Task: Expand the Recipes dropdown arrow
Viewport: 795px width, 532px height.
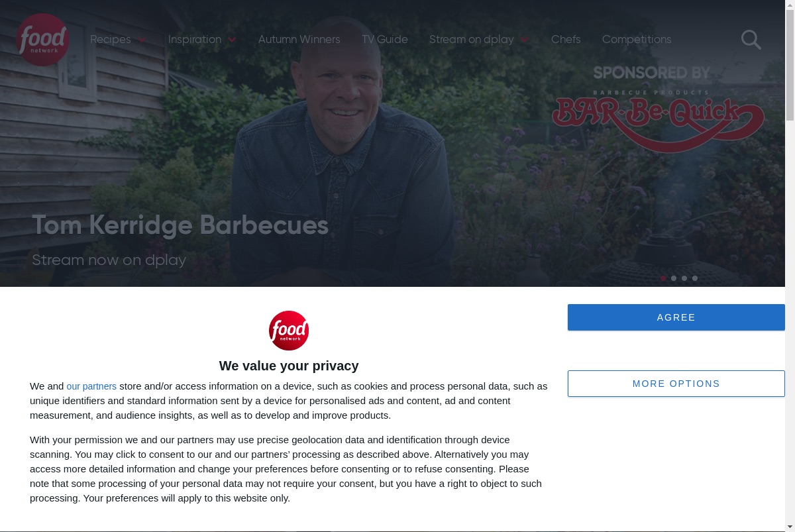Action: click(x=142, y=40)
